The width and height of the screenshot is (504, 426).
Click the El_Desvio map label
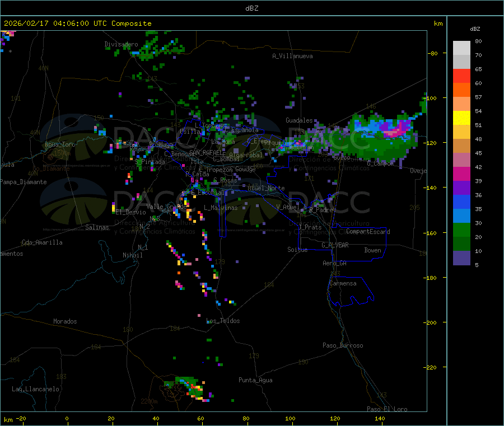coord(130,212)
